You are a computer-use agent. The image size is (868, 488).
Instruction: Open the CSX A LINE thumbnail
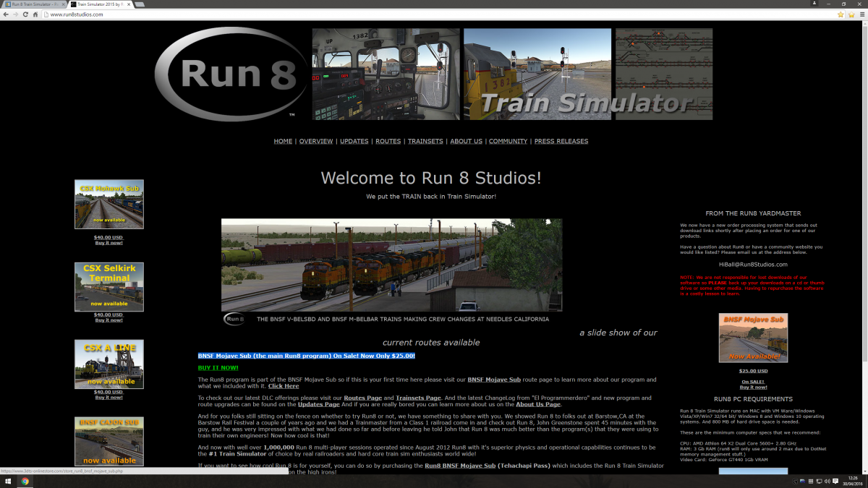click(109, 364)
